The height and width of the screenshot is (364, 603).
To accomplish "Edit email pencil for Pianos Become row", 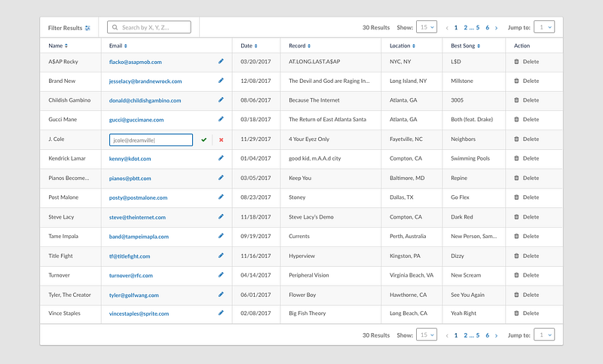I will [221, 178].
